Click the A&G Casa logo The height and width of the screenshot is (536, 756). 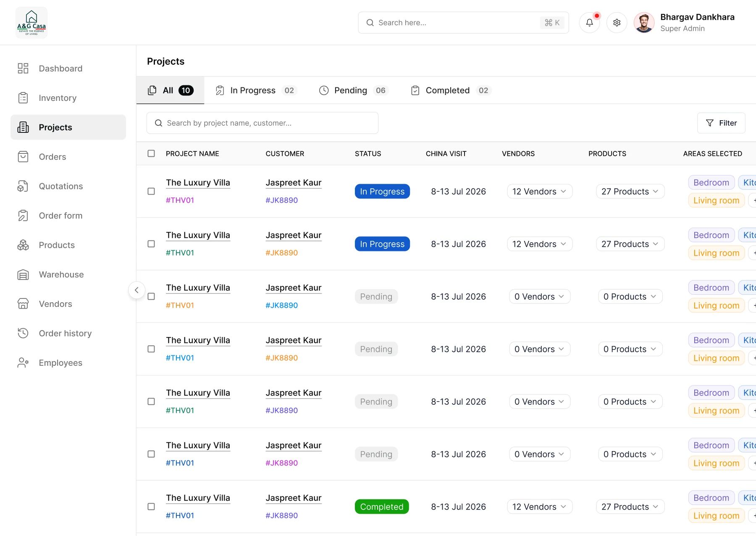31,23
